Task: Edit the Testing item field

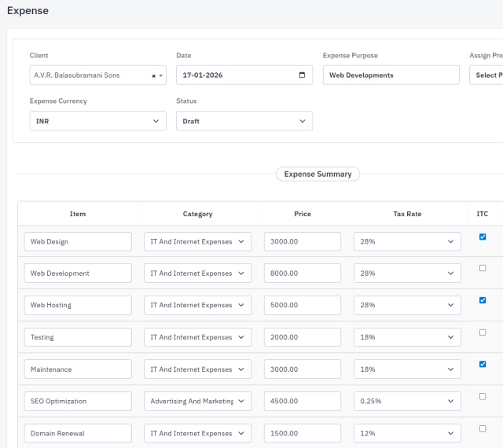Action: (x=78, y=337)
